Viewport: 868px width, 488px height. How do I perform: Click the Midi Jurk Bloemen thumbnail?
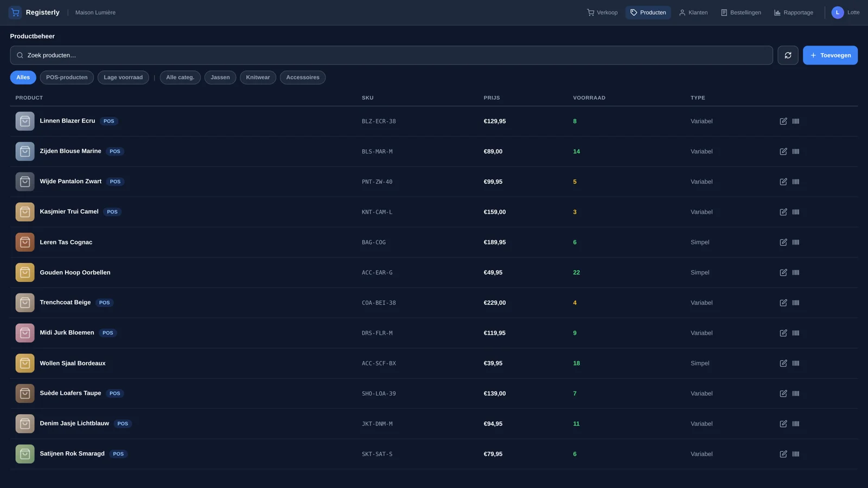pyautogui.click(x=25, y=333)
